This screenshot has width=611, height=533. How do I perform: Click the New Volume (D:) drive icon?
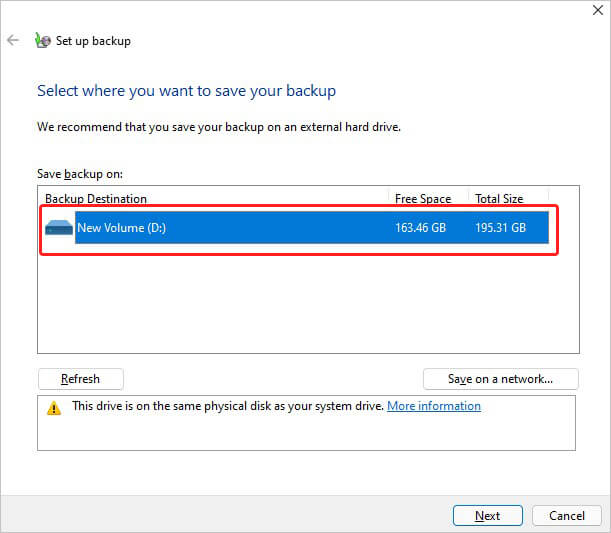[x=59, y=228]
